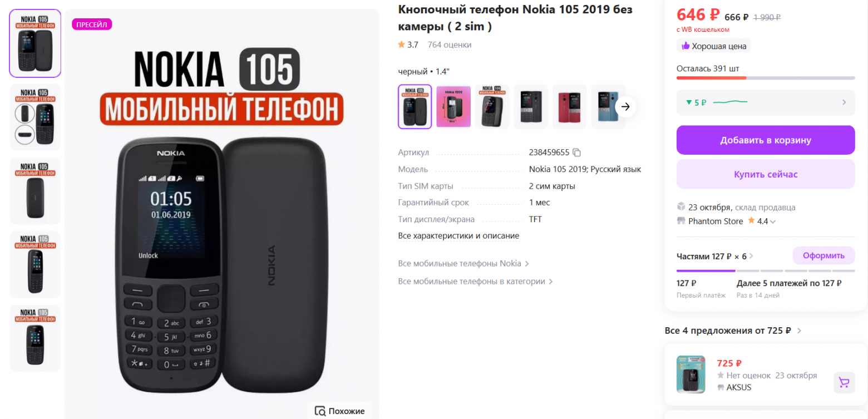
Task: Click the next arrow in color variants
Action: point(625,107)
